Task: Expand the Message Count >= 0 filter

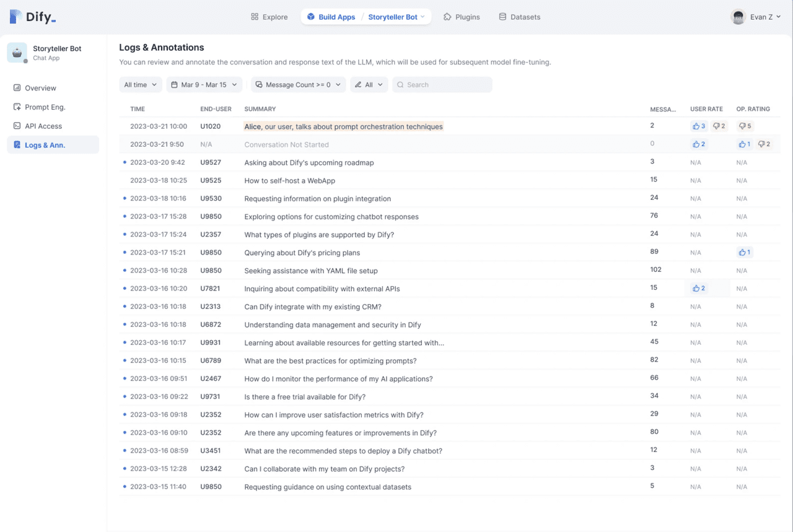Action: 298,85
